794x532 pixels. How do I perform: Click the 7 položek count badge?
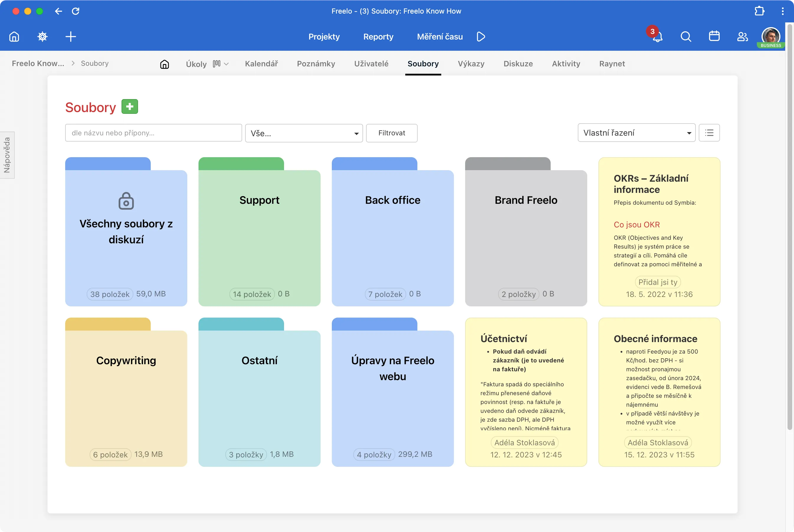tap(385, 294)
